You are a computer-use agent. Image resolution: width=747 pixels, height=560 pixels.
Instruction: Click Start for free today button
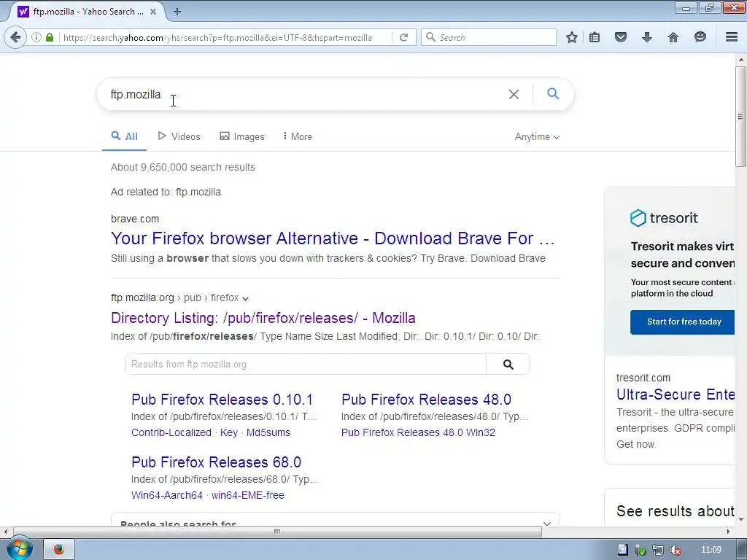pyautogui.click(x=684, y=322)
